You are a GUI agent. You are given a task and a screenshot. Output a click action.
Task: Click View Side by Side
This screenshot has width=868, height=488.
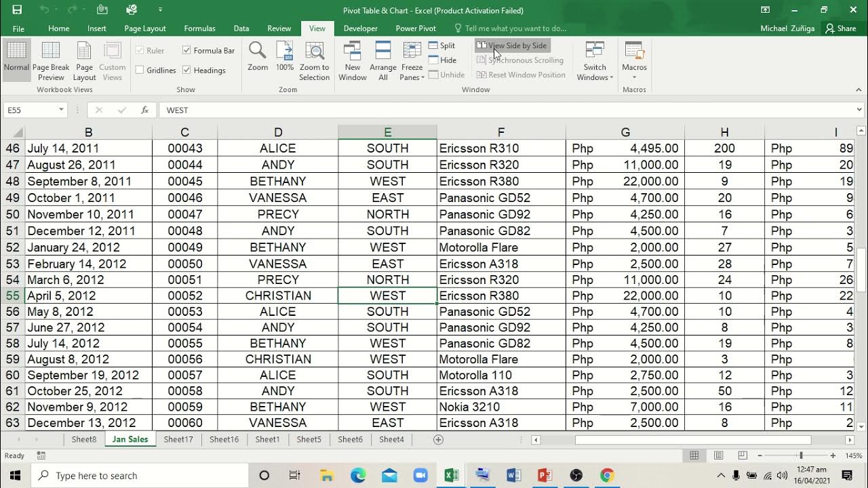click(x=512, y=45)
